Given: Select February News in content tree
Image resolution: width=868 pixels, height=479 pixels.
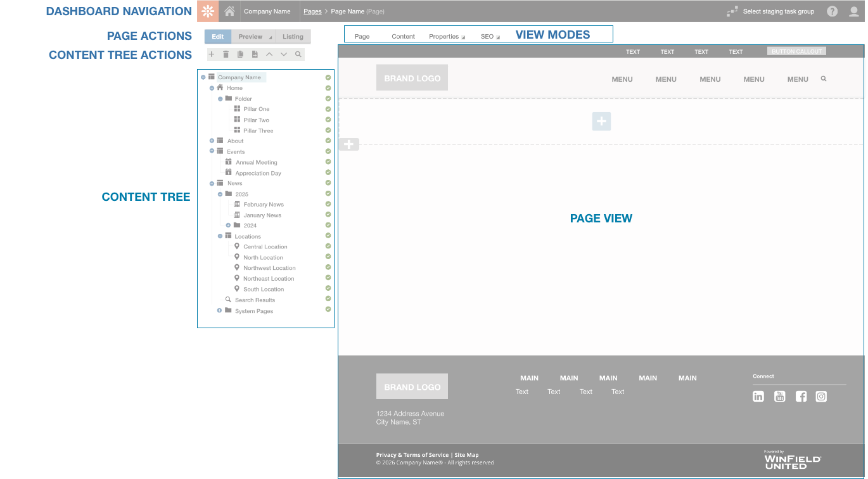Looking at the screenshot, I should (264, 205).
